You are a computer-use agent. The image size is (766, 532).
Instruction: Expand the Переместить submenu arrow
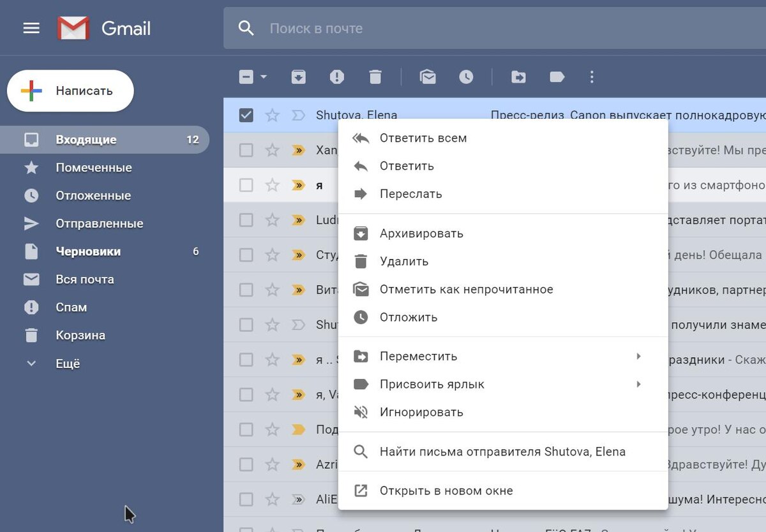638,356
